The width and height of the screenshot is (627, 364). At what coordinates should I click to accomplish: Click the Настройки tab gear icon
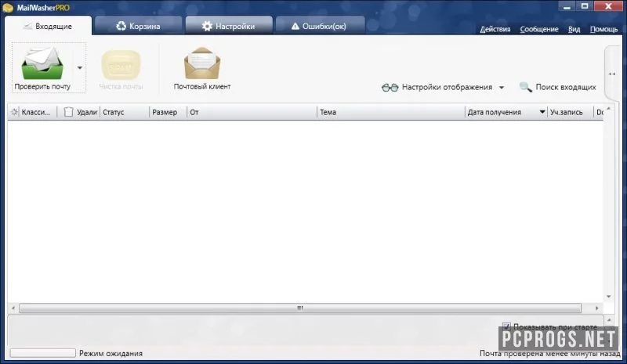[x=207, y=27]
